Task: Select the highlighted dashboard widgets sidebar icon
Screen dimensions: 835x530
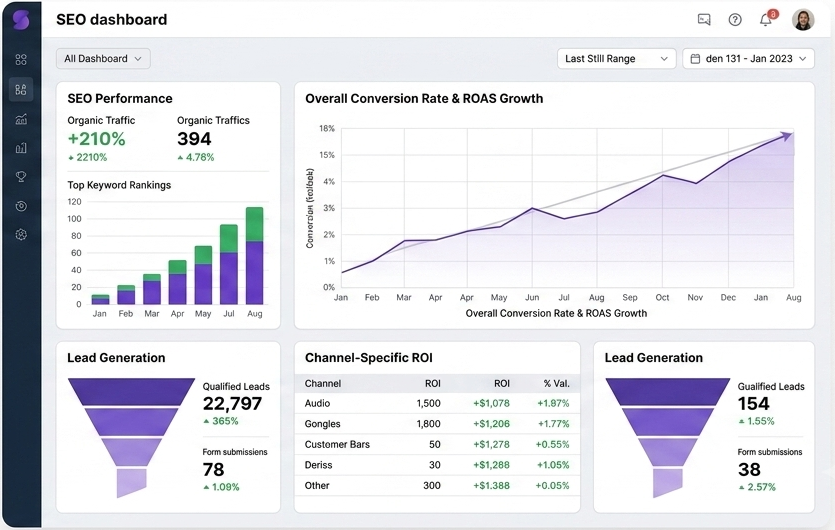Action: (21, 89)
